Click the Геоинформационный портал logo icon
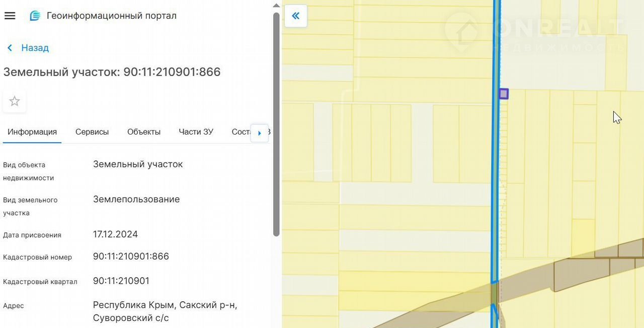Viewport: 644px width, 328px height. pos(35,16)
